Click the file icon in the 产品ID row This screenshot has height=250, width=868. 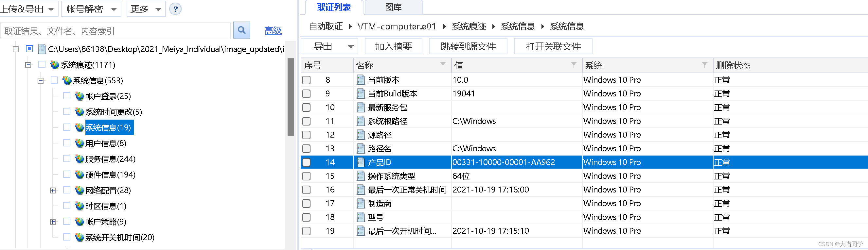click(361, 162)
